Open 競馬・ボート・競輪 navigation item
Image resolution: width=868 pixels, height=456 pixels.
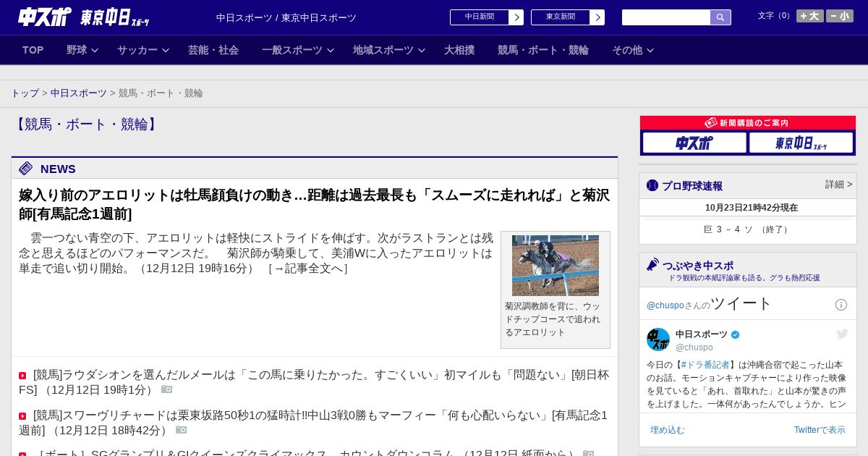pyautogui.click(x=543, y=50)
